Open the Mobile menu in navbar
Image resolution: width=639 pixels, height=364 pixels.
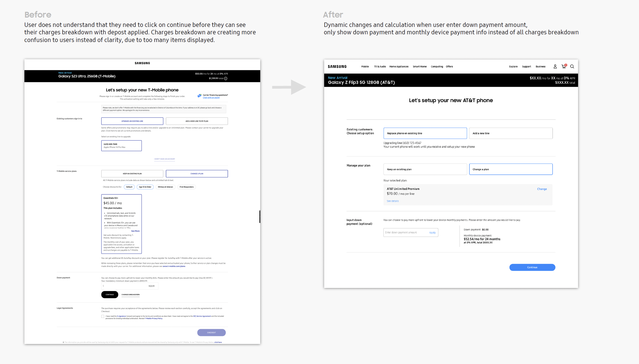point(365,67)
